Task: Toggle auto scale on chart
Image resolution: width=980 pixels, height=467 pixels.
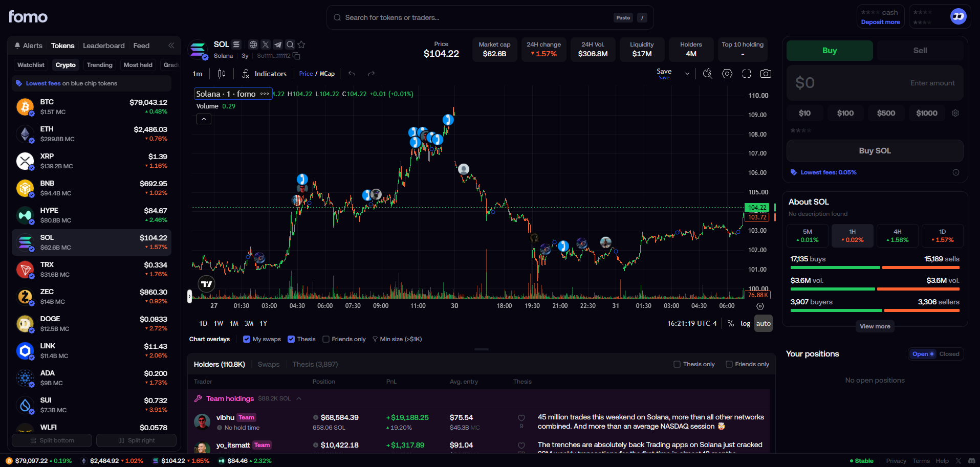Action: (764, 323)
